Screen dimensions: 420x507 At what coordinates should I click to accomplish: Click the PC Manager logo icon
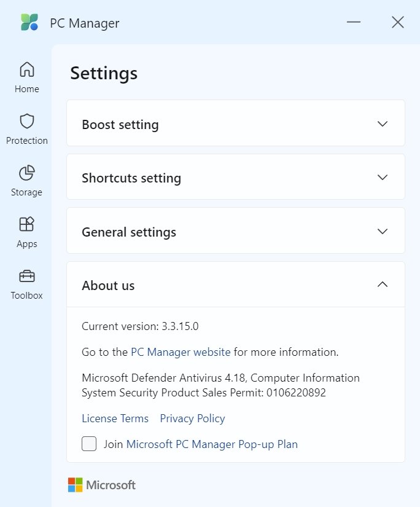coord(29,22)
